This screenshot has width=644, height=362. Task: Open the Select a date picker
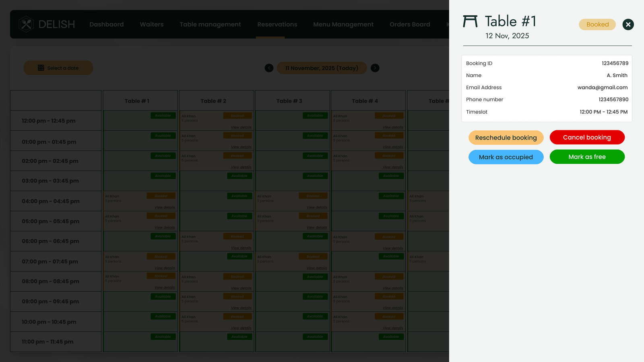click(x=58, y=68)
